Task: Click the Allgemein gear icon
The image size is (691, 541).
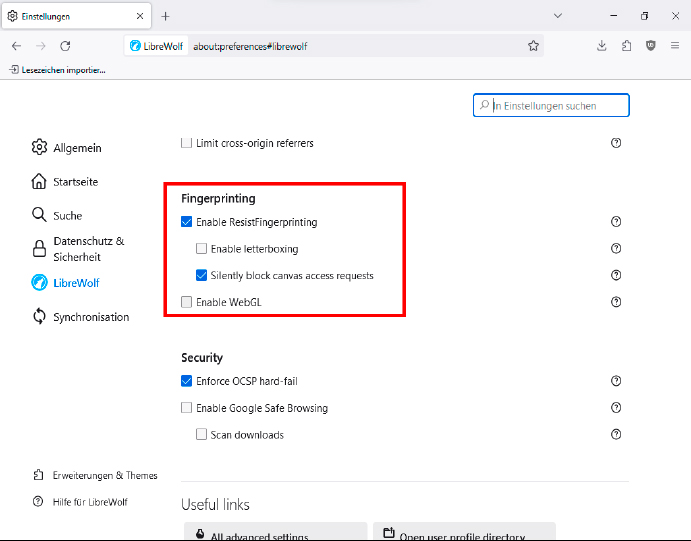Action: point(39,147)
